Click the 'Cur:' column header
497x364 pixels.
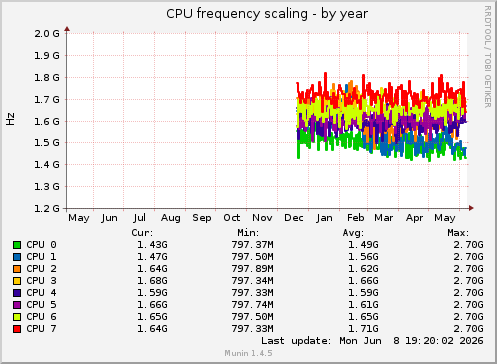[x=142, y=233]
